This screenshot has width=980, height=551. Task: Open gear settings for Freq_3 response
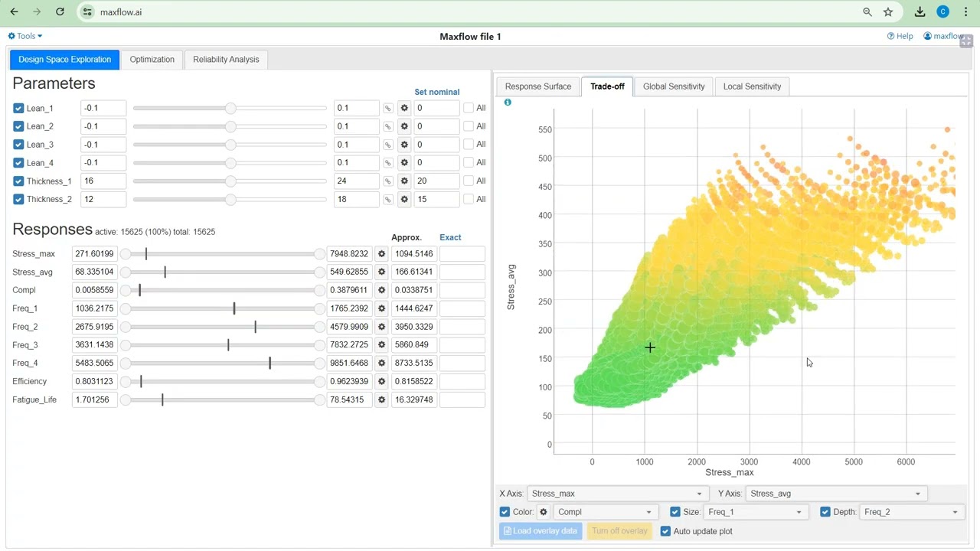(381, 345)
